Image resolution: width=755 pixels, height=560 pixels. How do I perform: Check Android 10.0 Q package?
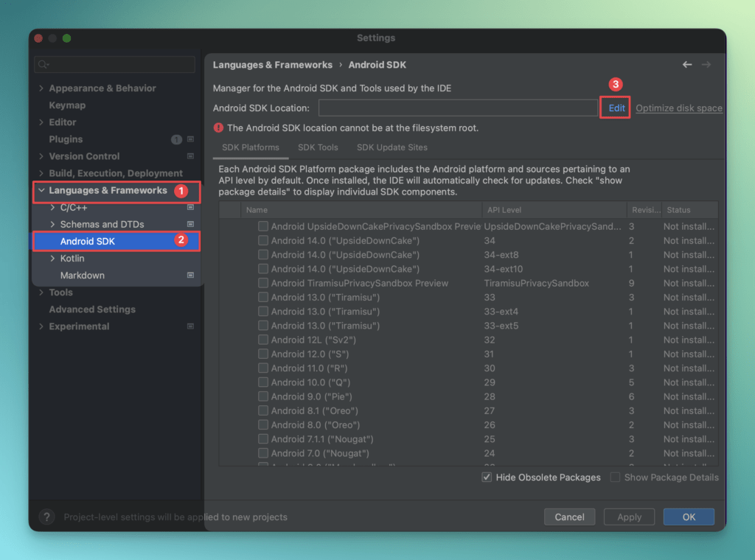pyautogui.click(x=263, y=382)
